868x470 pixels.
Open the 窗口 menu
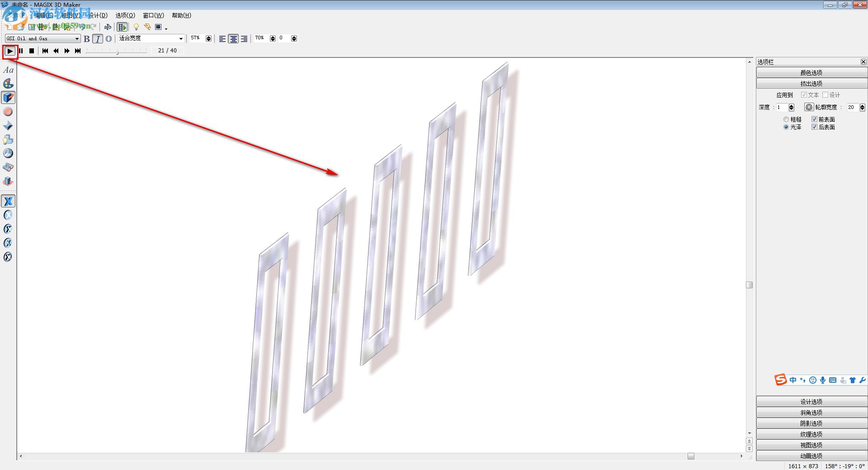(x=152, y=15)
